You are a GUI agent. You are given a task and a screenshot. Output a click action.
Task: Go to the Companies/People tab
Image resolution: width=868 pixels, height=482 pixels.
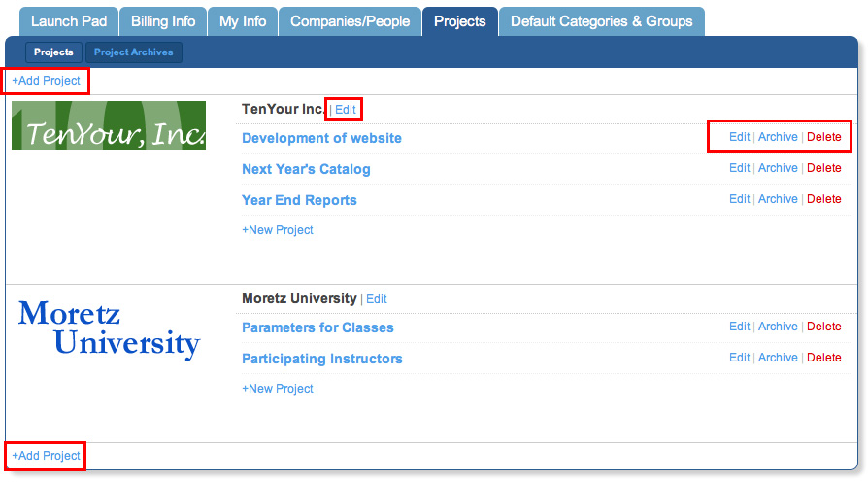pyautogui.click(x=350, y=21)
